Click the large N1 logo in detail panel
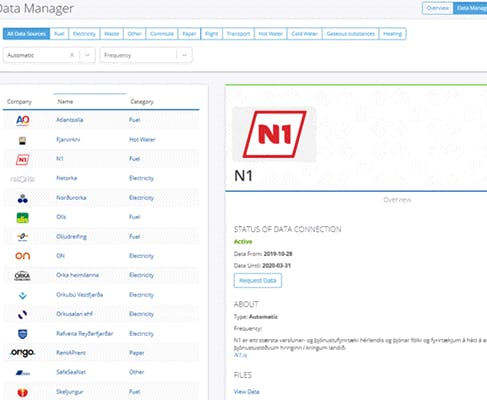The width and height of the screenshot is (487, 400). [x=274, y=134]
